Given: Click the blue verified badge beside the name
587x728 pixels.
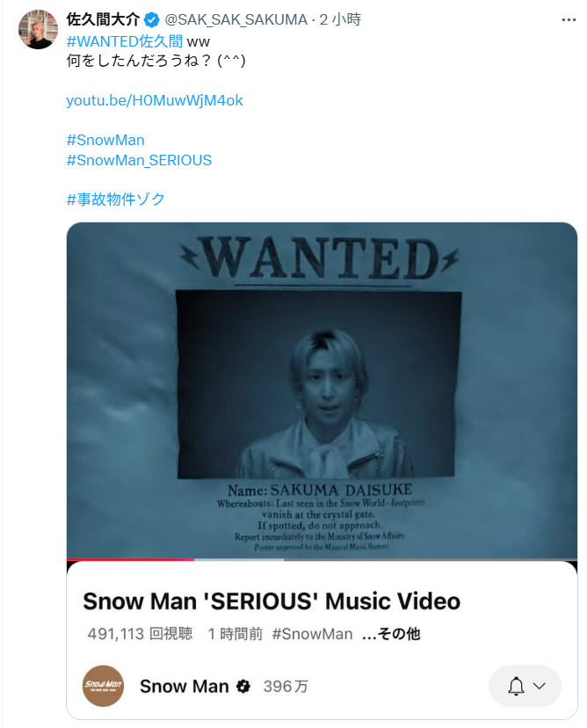Looking at the screenshot, I should pyautogui.click(x=151, y=20).
